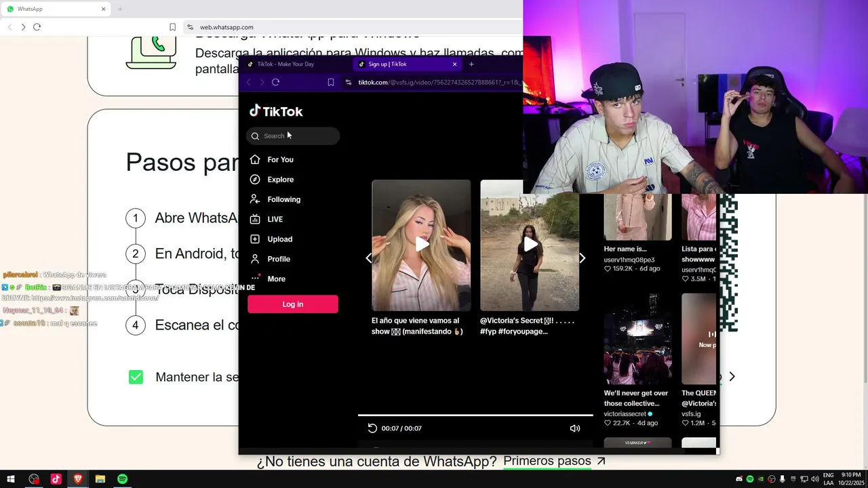The width and height of the screenshot is (868, 488).
Task: Click the replay icon beside 00:07
Action: 372,428
